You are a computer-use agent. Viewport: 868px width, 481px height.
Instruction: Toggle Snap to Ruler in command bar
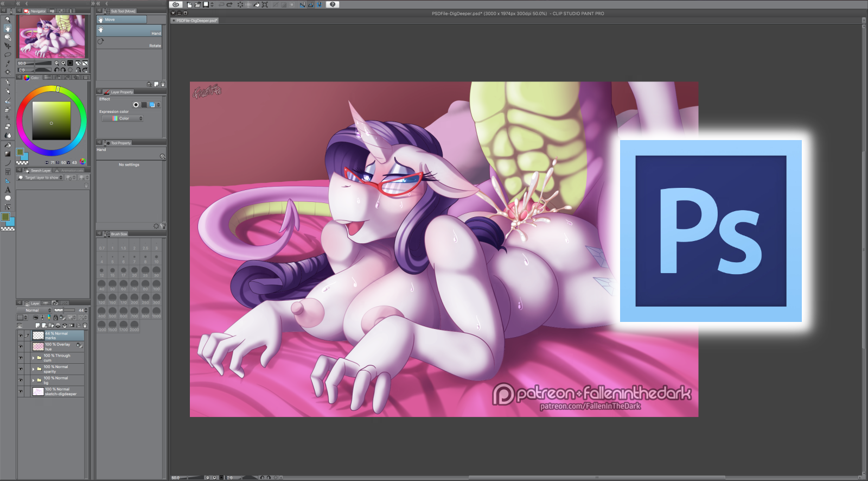click(302, 4)
